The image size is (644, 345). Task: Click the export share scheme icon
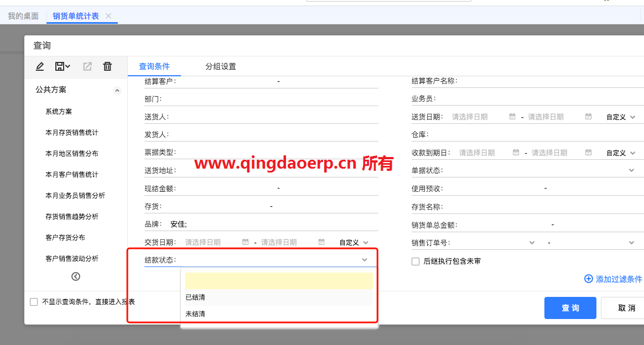[x=87, y=66]
